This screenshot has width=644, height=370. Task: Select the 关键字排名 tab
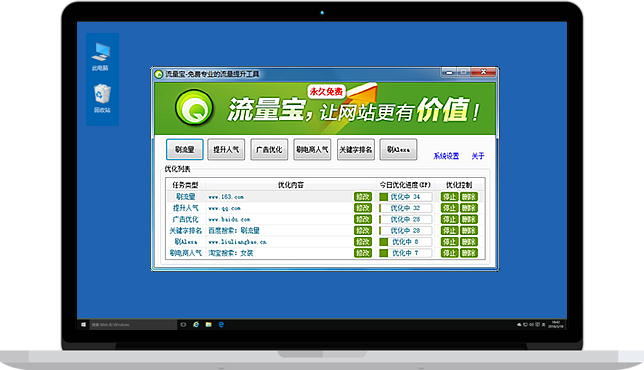tap(356, 149)
